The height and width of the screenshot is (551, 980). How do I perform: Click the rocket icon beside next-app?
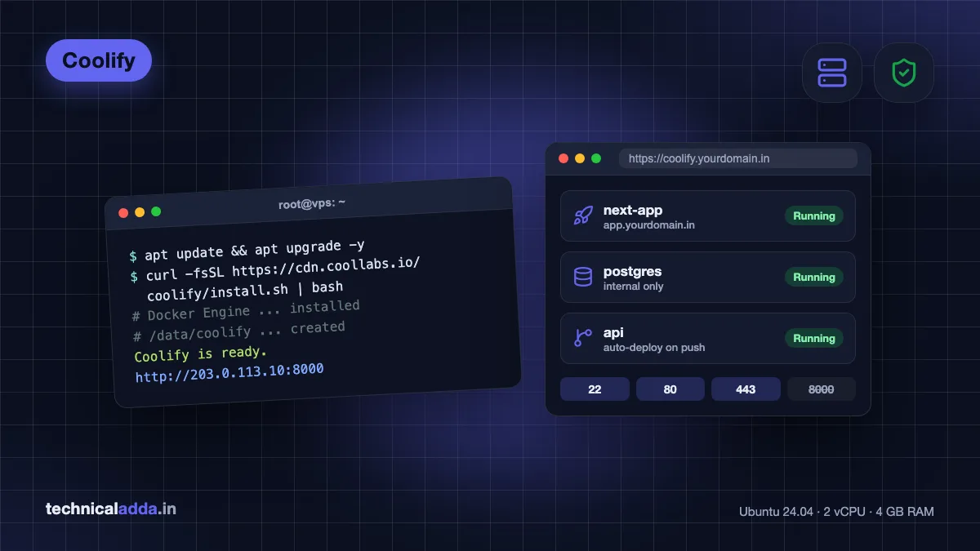coord(583,216)
